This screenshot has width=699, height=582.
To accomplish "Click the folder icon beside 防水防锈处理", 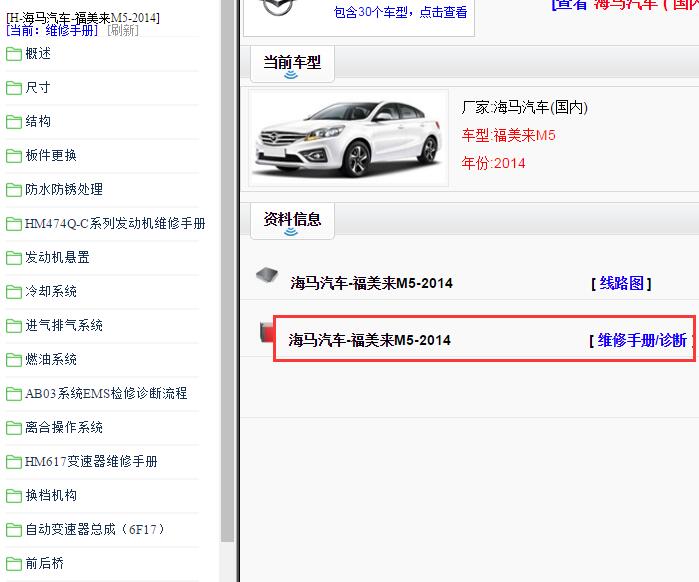I will tap(14, 190).
